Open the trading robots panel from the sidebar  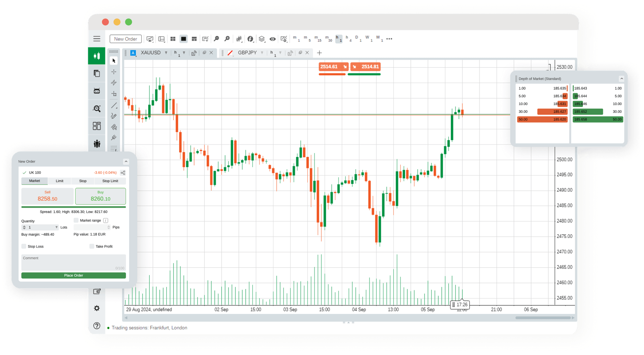[x=97, y=91]
